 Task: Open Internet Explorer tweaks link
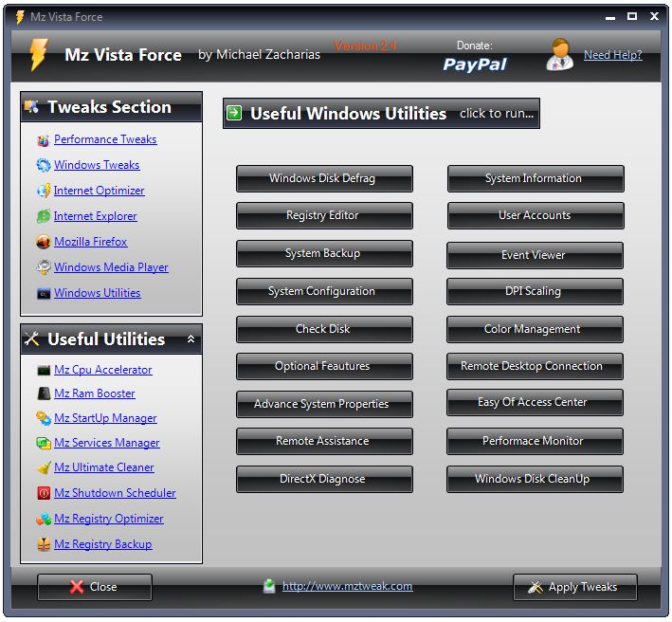click(x=95, y=216)
